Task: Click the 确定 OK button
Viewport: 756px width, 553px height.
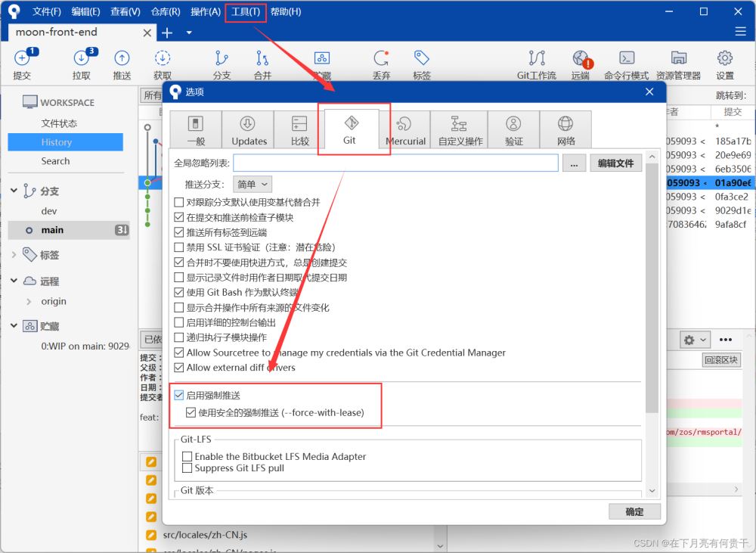Action: pyautogui.click(x=634, y=511)
